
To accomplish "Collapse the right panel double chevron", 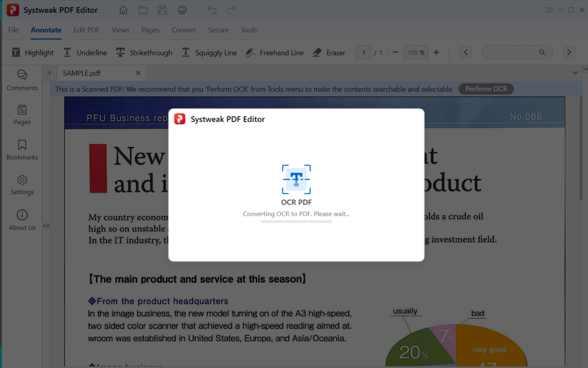I will pos(585,69).
